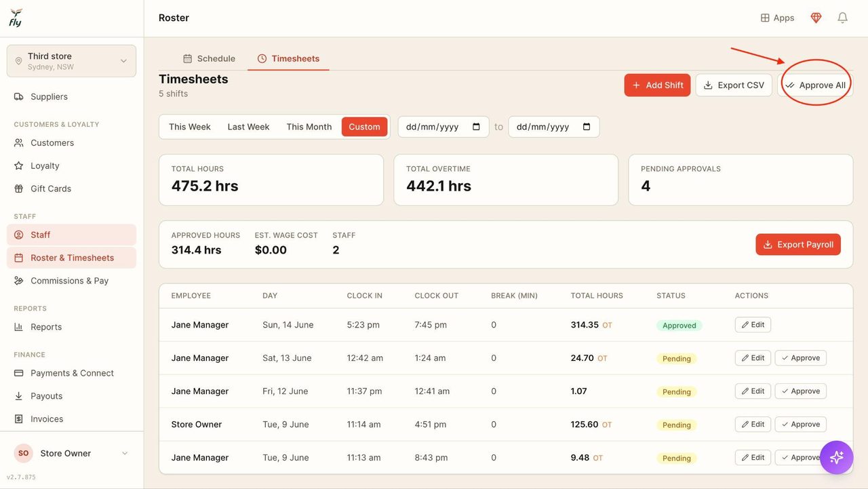Click the Pending Approvals card
868x489 pixels.
coord(741,180)
